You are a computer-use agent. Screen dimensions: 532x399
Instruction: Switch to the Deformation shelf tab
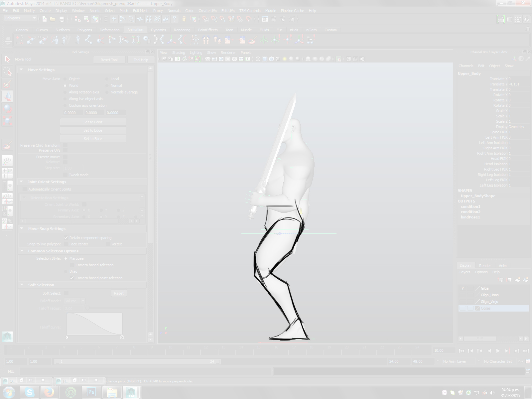point(109,30)
